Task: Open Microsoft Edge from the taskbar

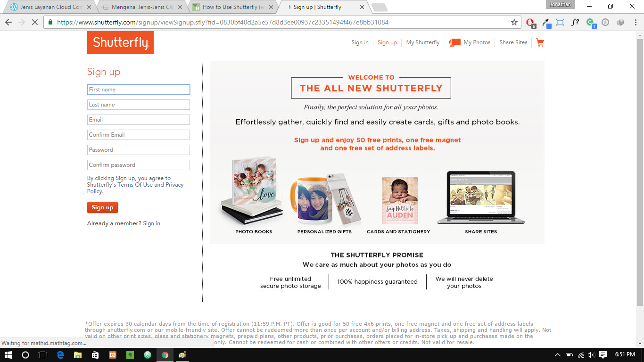Action: (60, 355)
